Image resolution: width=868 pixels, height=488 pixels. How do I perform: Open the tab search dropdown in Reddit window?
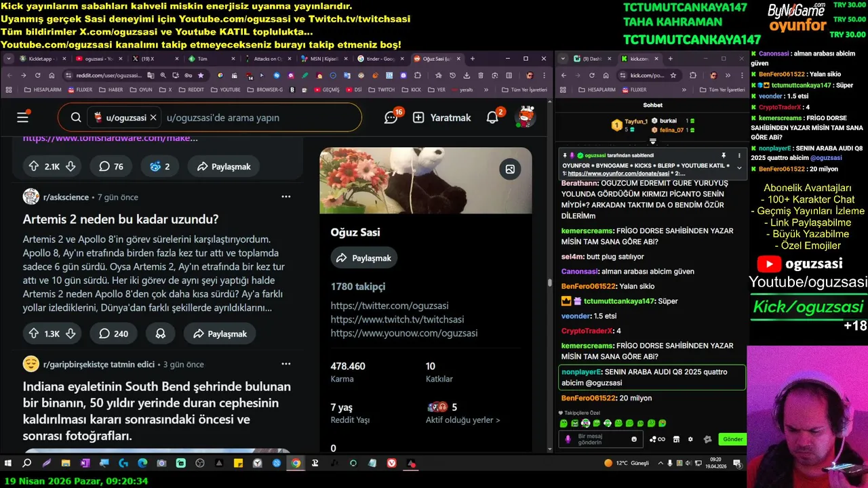[x=8, y=59]
